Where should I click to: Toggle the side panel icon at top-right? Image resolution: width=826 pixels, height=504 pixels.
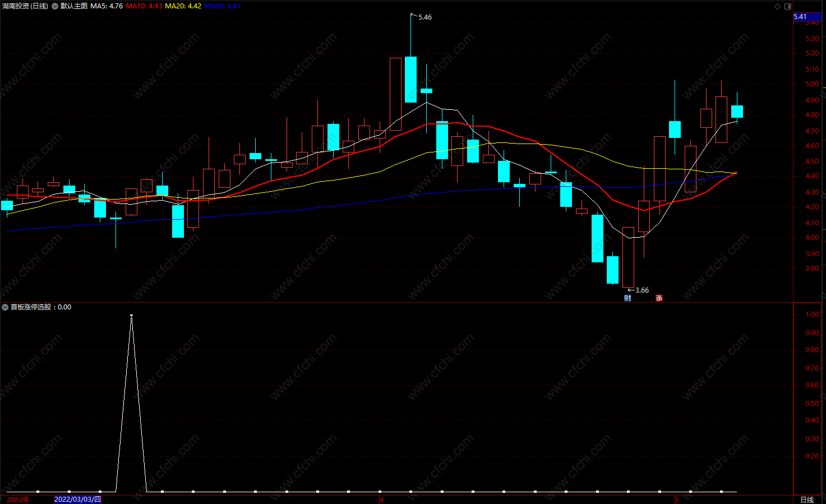coord(788,6)
